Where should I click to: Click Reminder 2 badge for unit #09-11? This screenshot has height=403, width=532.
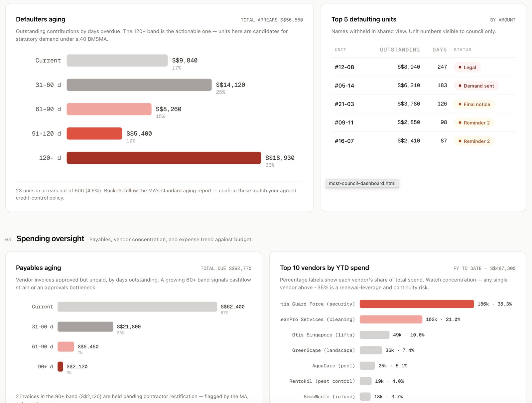(x=474, y=123)
